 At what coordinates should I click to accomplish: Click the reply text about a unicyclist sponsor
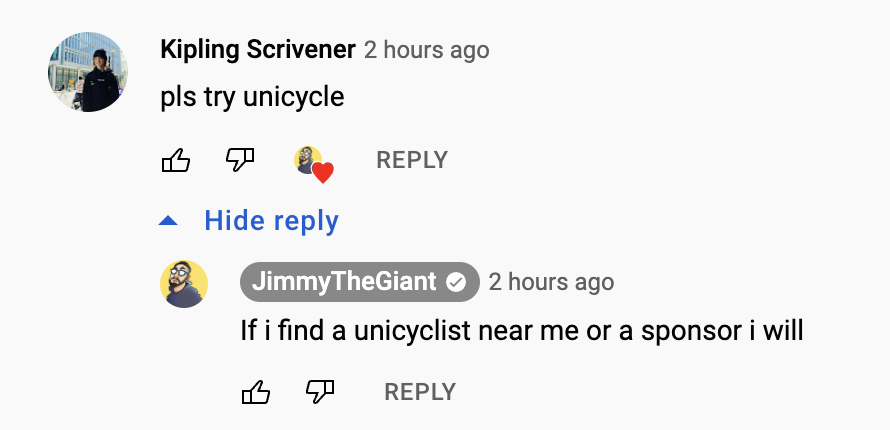tap(521, 330)
